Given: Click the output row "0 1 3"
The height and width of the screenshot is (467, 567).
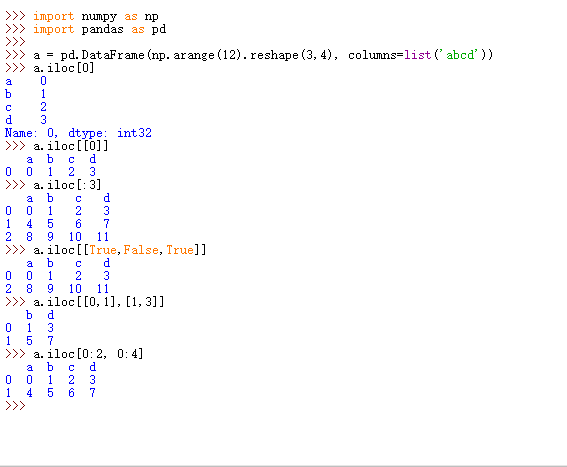Looking at the screenshot, I should click(x=29, y=328).
